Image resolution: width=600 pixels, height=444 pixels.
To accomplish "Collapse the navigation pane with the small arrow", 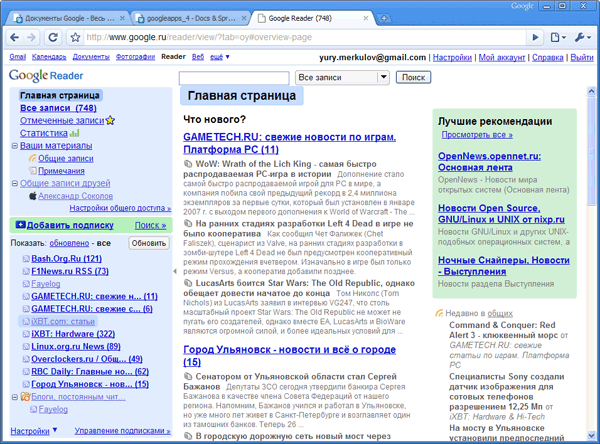I will pos(175,271).
